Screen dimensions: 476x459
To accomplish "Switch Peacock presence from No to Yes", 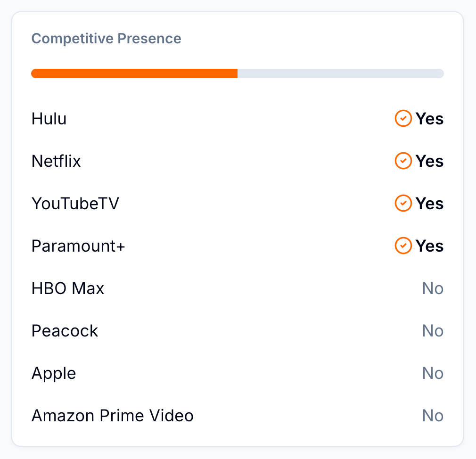I will pos(433,330).
